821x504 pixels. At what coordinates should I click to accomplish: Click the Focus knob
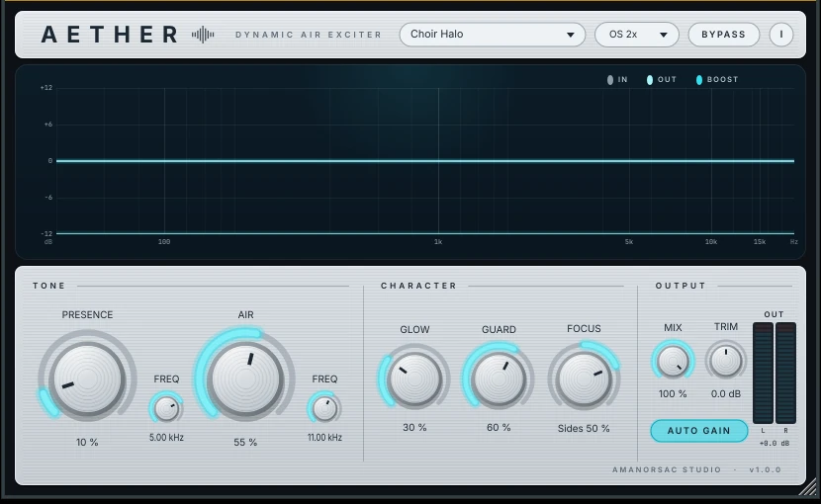click(x=584, y=378)
